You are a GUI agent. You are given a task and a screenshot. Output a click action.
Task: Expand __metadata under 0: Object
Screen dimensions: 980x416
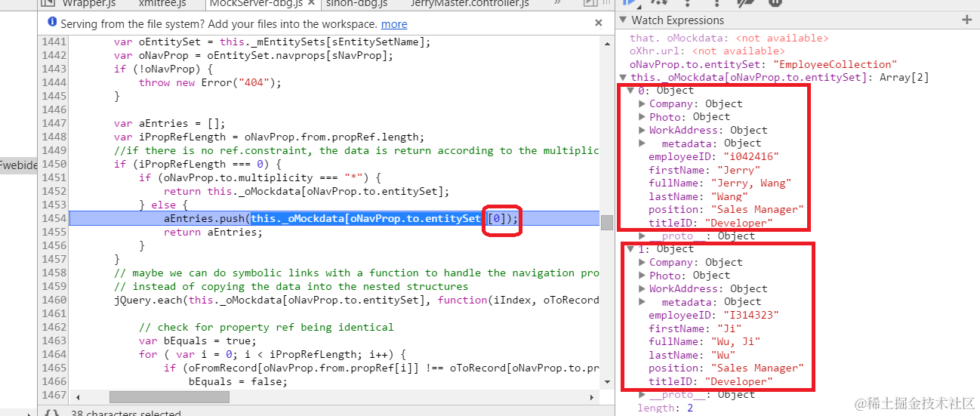643,143
